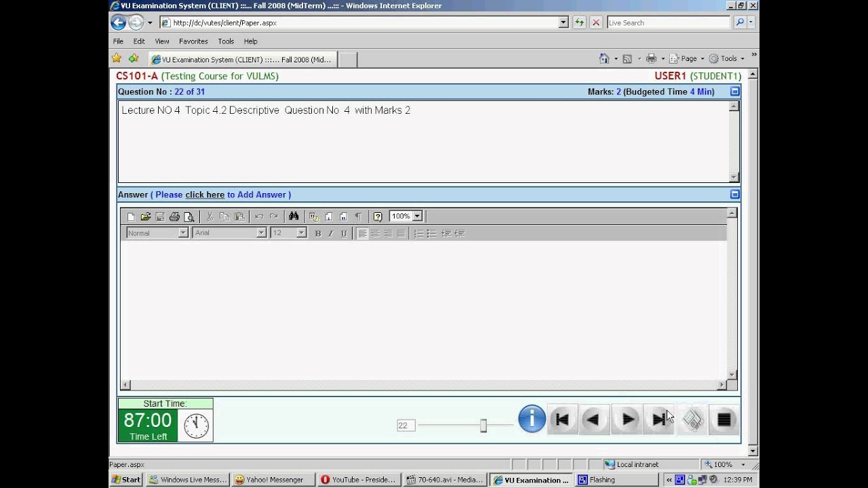Click inside the answer text area

click(423, 310)
